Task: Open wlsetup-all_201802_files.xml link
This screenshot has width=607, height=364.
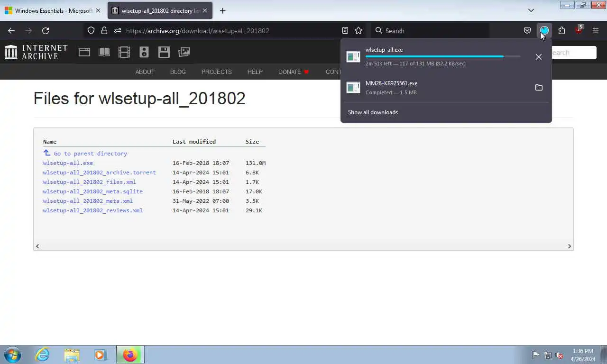Action: tap(89, 182)
